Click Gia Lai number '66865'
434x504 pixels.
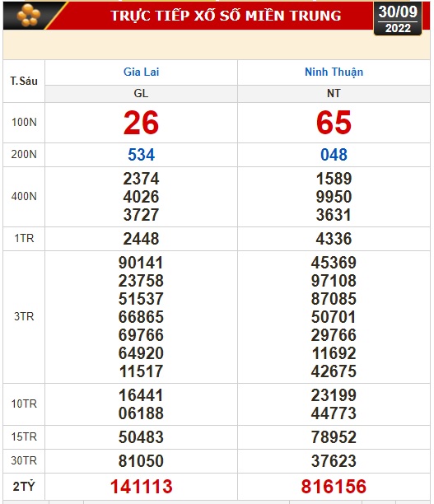click(141, 317)
